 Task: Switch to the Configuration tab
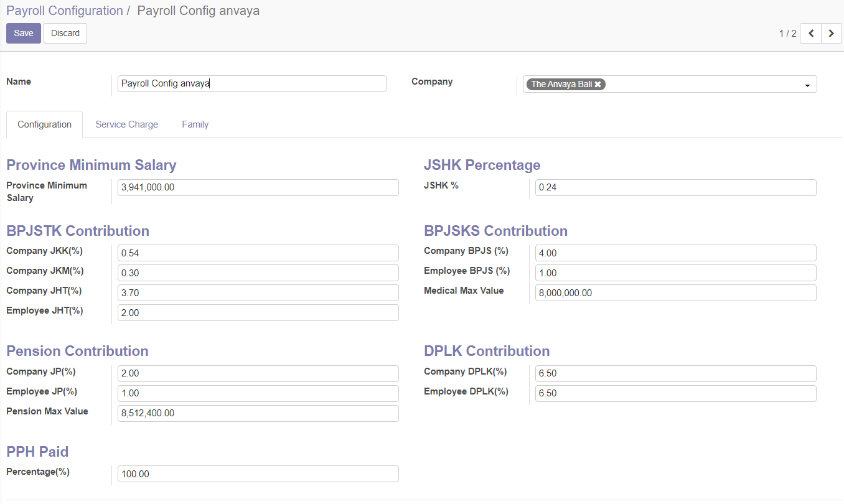(44, 124)
